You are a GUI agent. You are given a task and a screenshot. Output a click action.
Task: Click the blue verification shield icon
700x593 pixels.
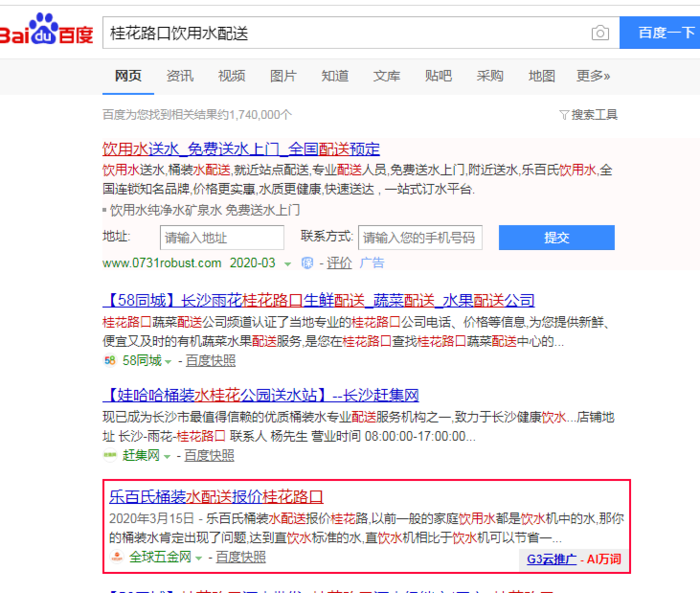tap(307, 263)
